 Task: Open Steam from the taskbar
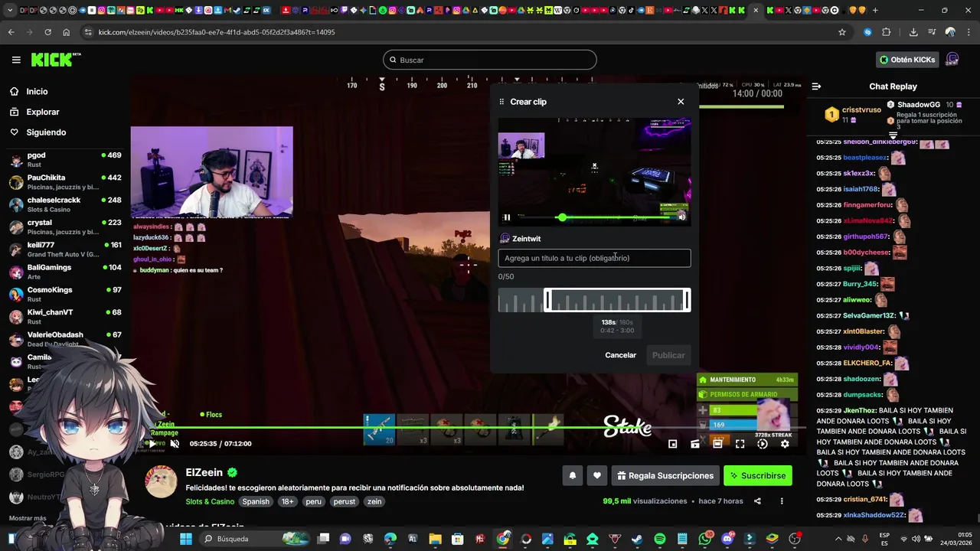click(x=637, y=539)
